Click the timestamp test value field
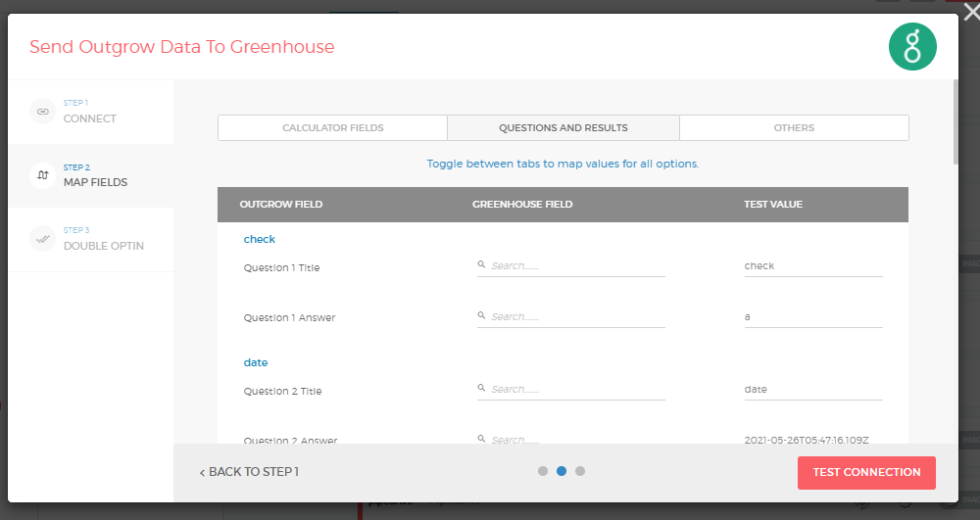 [x=813, y=440]
